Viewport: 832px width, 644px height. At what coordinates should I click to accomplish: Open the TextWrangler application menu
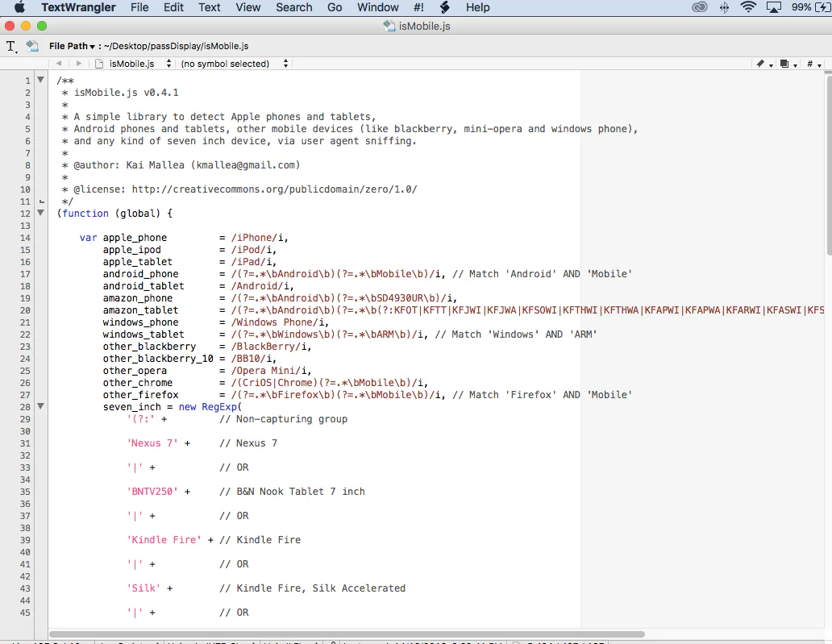coord(78,7)
